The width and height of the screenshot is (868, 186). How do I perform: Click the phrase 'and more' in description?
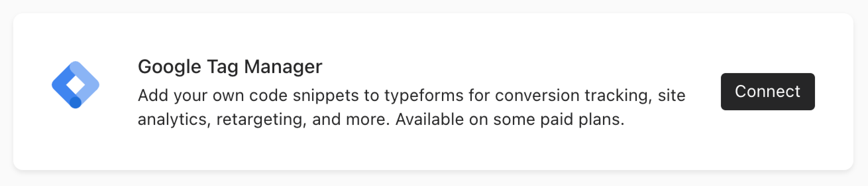[351, 120]
